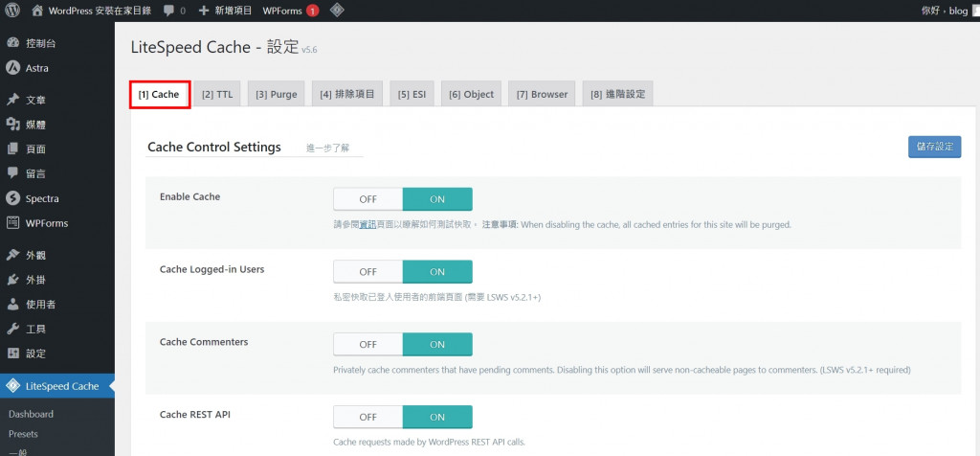Turn Enable Cache OFF
This screenshot has height=456, width=980.
coord(367,199)
